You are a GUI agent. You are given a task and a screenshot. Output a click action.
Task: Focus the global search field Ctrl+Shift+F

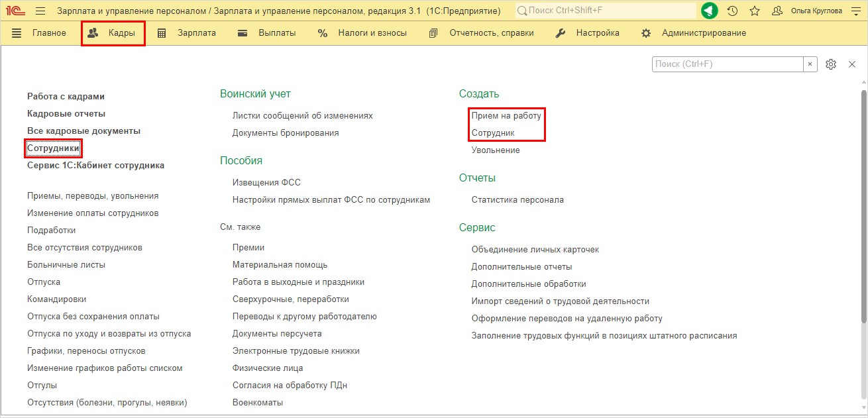pyautogui.click(x=606, y=11)
